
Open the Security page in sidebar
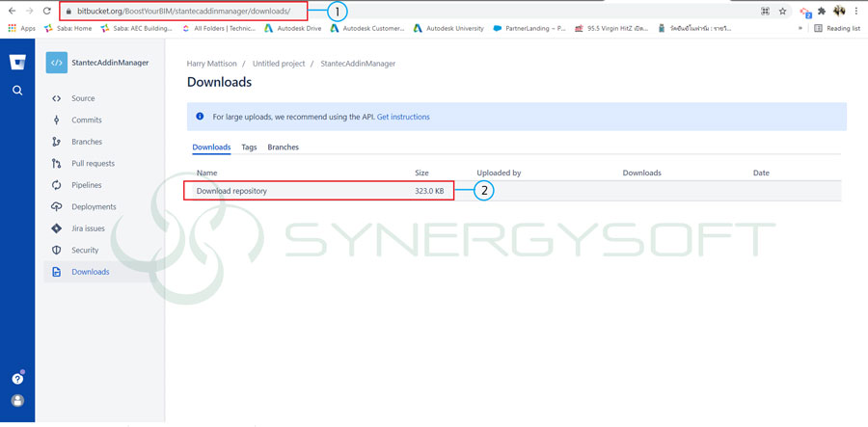(85, 250)
